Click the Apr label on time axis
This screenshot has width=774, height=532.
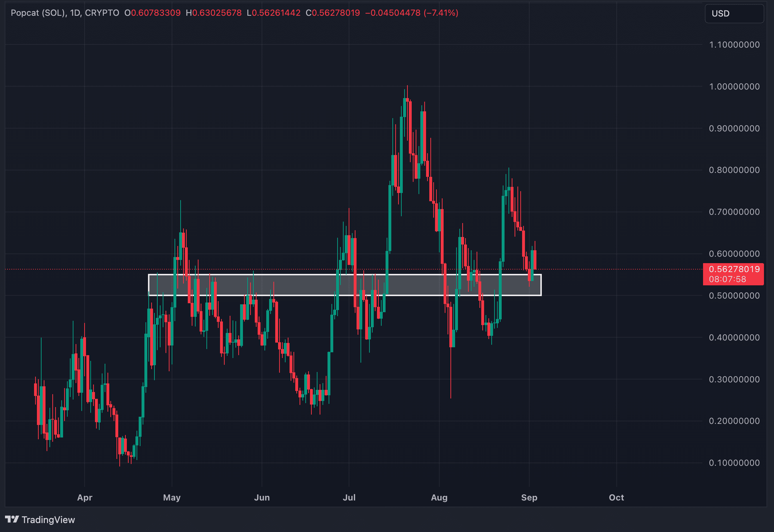[85, 498]
